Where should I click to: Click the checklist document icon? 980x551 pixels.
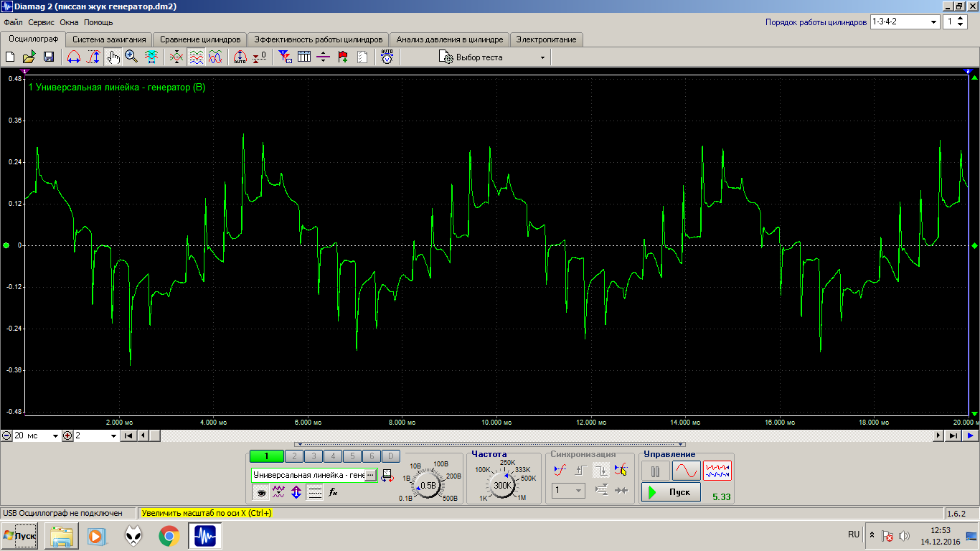click(362, 57)
